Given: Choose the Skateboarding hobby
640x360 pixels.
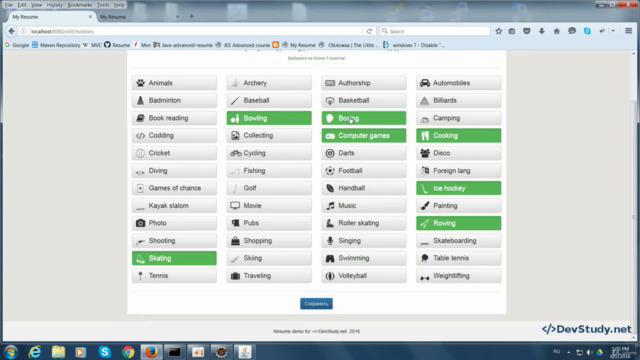Looking at the screenshot, I should tap(458, 241).
